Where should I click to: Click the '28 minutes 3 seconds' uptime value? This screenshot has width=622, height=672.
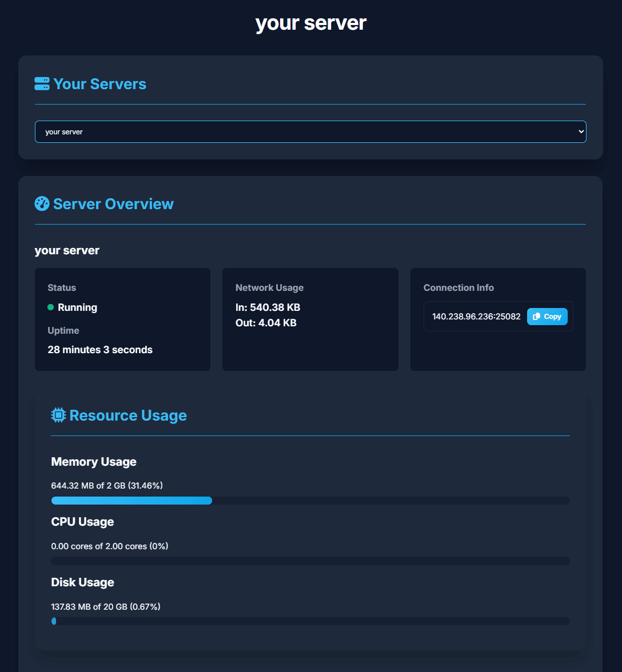click(x=100, y=350)
